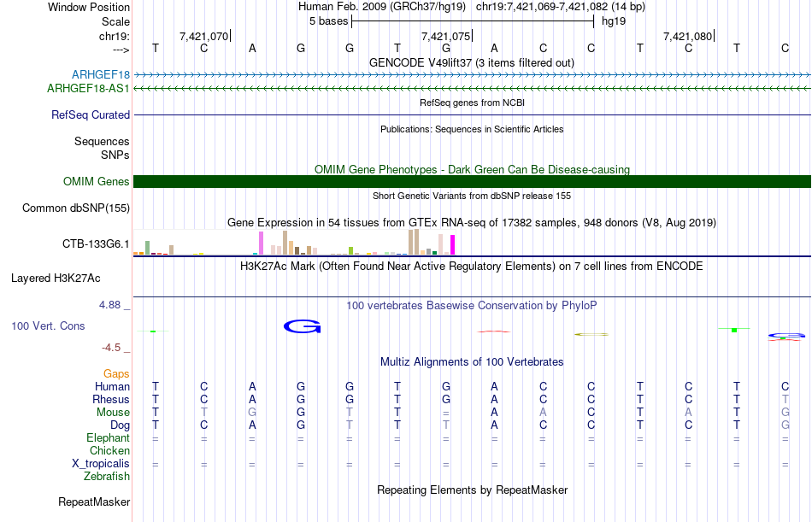Click the Basewise Conservation by PhyloP title
The height and width of the screenshot is (522, 812).
[472, 306]
